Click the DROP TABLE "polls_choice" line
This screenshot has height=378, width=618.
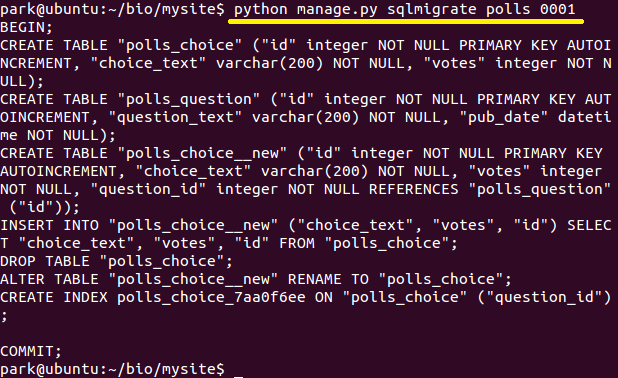pos(116,261)
